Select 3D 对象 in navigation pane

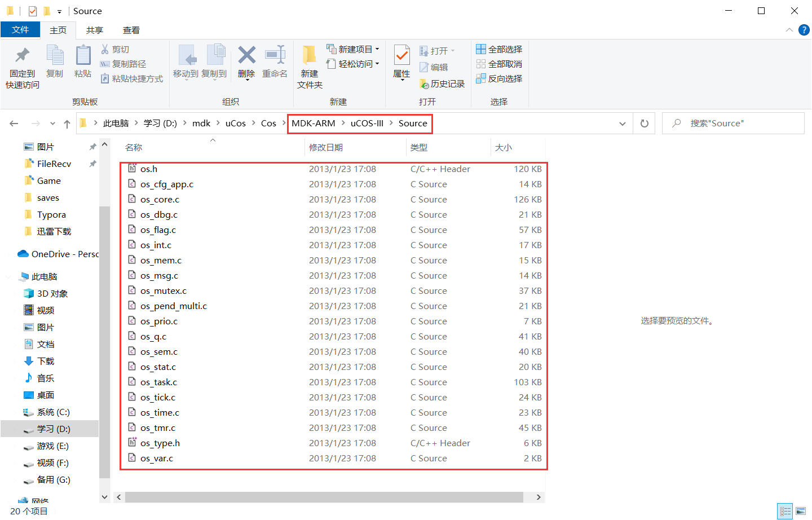click(x=52, y=294)
